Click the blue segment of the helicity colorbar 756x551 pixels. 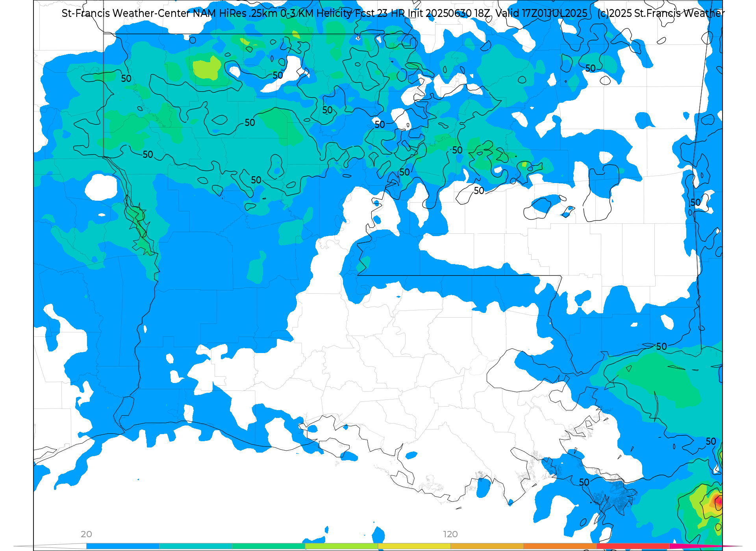coord(123,546)
